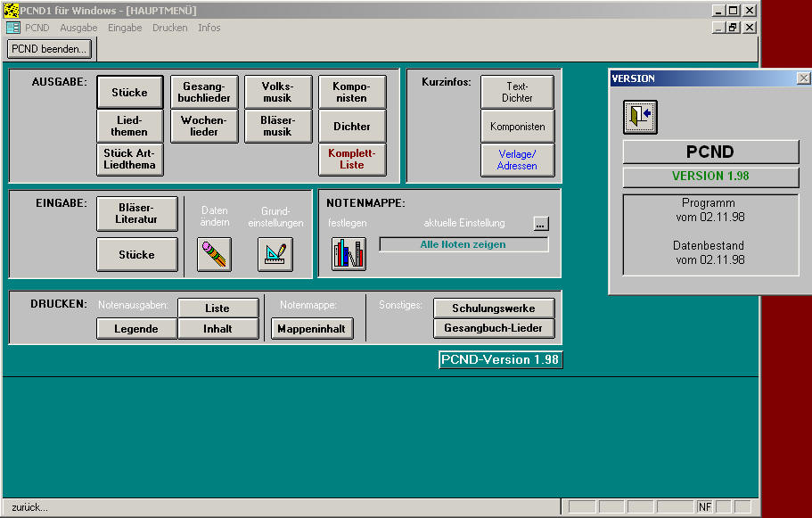Select the Volksmusik button

(x=277, y=92)
